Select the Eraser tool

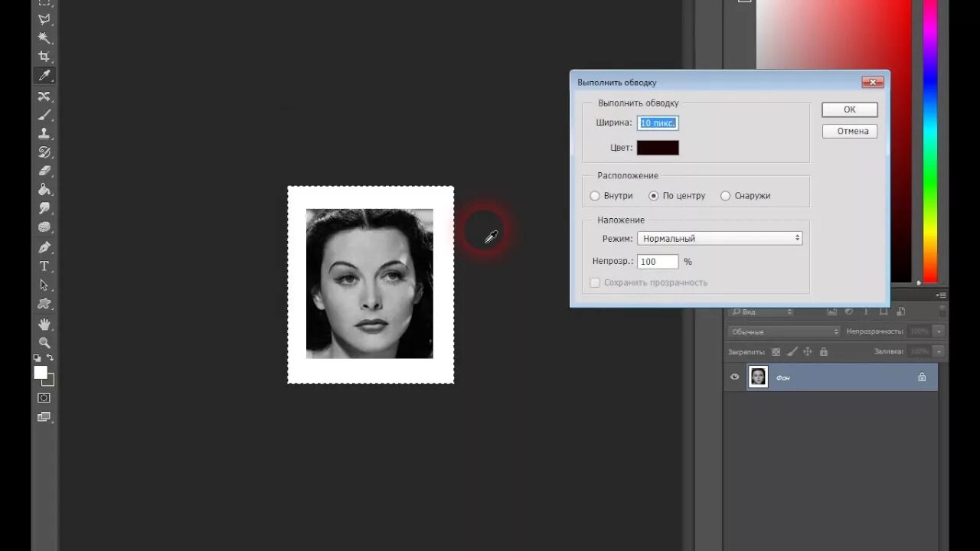click(x=44, y=170)
